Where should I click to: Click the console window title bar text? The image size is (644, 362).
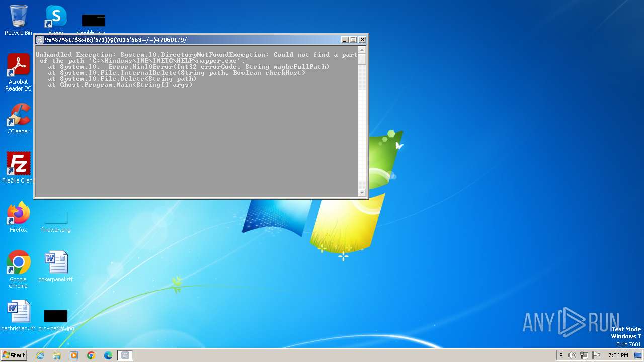click(116, 40)
